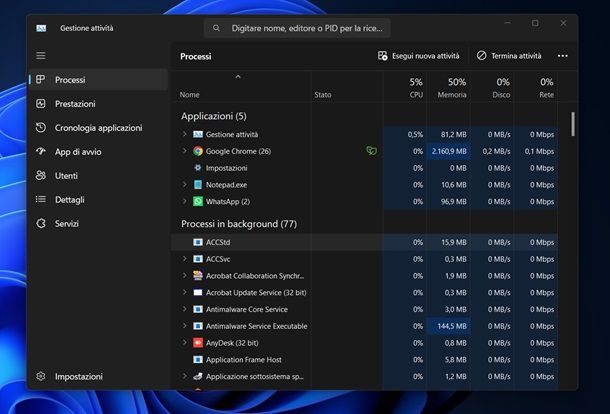Click the Processi in background (77) header
Viewport: 610px width, 414px height.
(x=239, y=224)
